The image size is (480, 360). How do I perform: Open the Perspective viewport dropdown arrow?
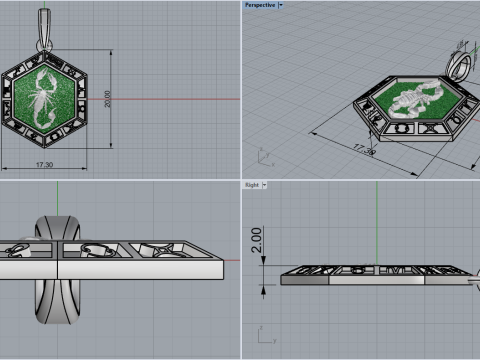pos(281,5)
